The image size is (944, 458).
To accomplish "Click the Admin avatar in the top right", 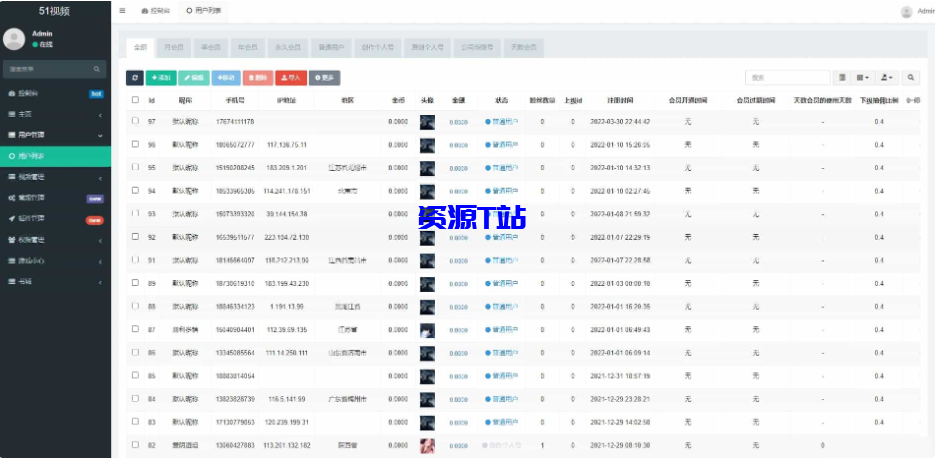I will [906, 11].
